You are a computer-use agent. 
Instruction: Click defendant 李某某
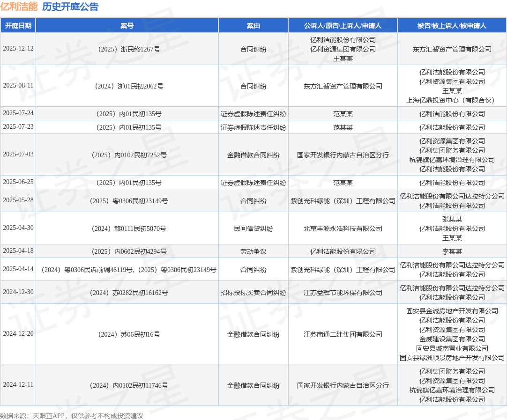[x=452, y=251]
